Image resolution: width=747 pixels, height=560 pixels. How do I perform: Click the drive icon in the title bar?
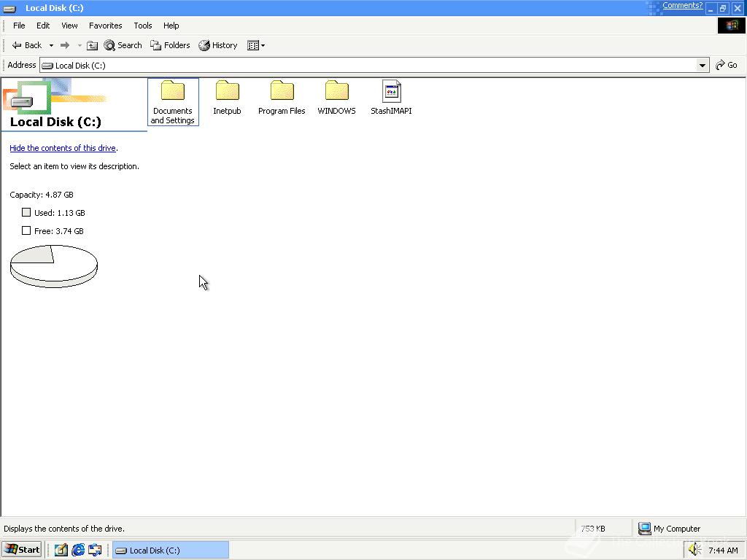tap(9, 8)
